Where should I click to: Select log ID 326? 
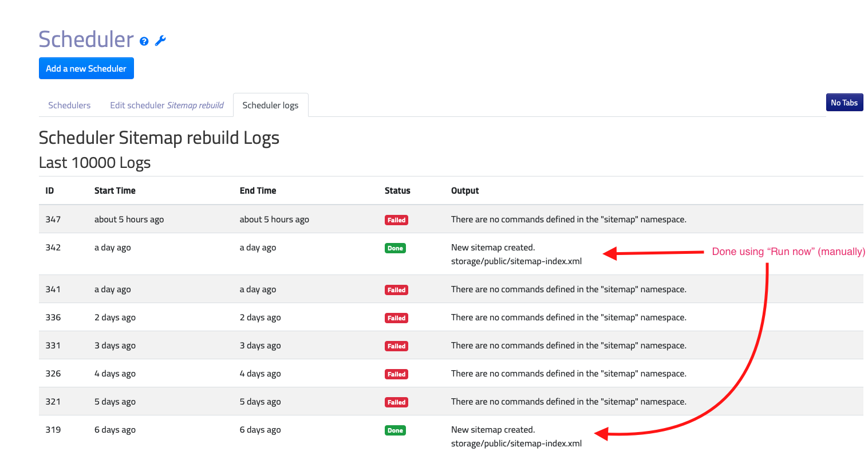tap(53, 374)
